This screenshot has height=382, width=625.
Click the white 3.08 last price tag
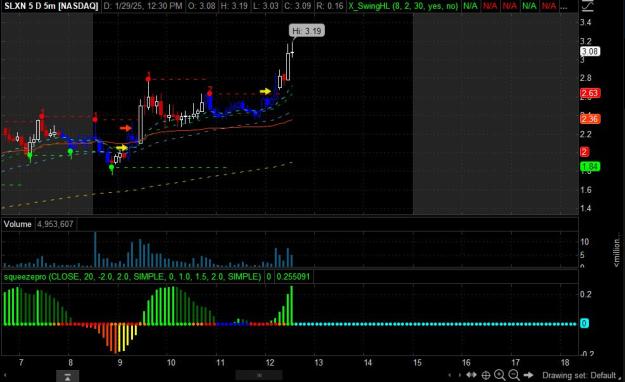pos(590,51)
